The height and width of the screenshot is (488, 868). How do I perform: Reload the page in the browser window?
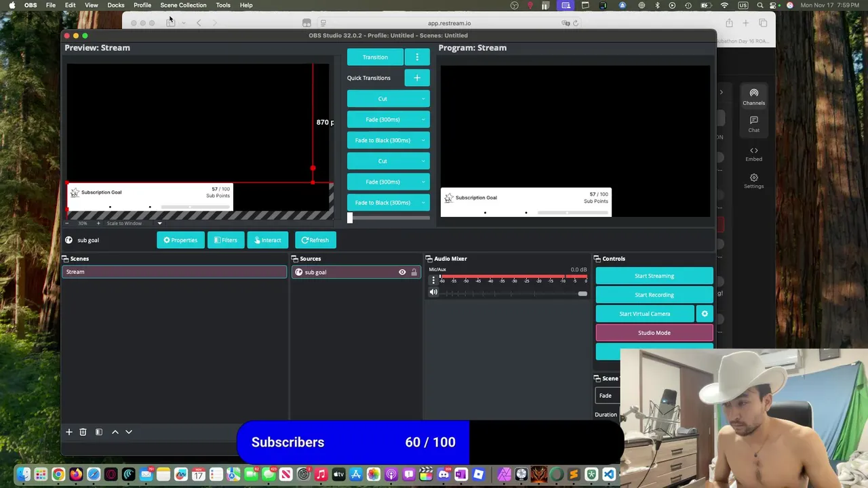pos(576,23)
